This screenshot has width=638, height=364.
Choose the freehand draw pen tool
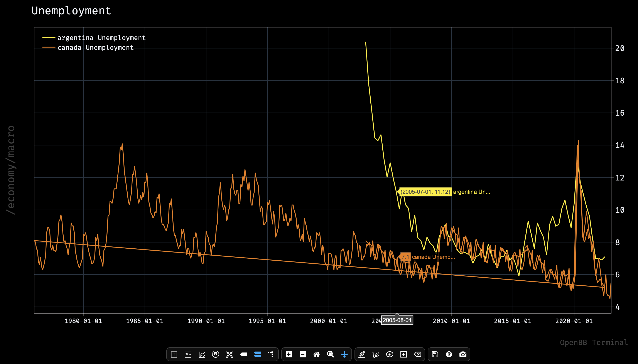[x=376, y=354]
